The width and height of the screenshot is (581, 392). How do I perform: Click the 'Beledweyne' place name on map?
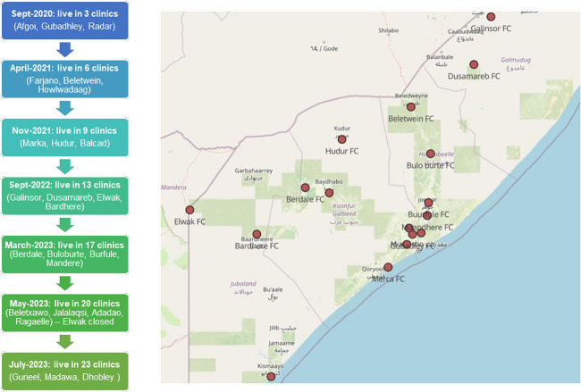tap(411, 96)
